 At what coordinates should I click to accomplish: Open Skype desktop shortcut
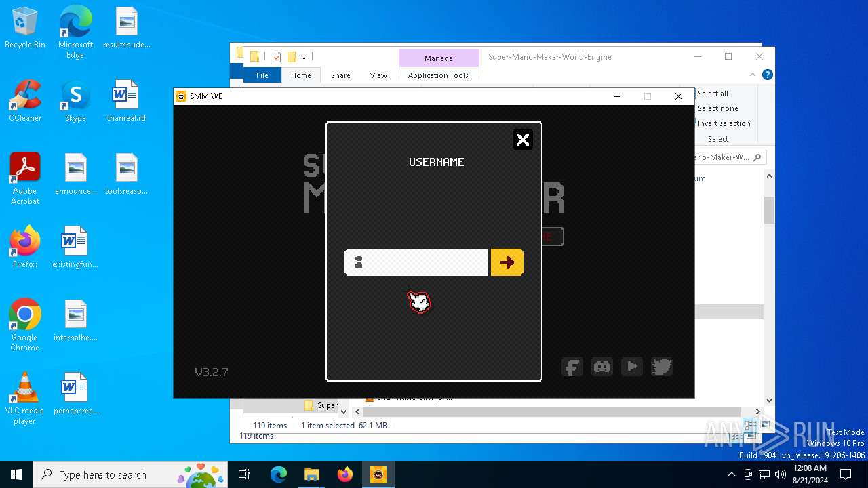click(75, 101)
